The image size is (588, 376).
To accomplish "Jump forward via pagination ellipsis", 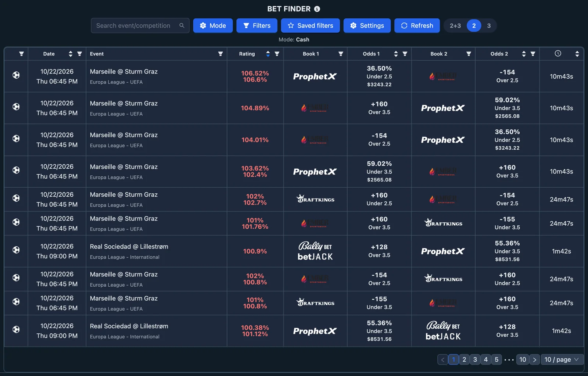I will 509,359.
